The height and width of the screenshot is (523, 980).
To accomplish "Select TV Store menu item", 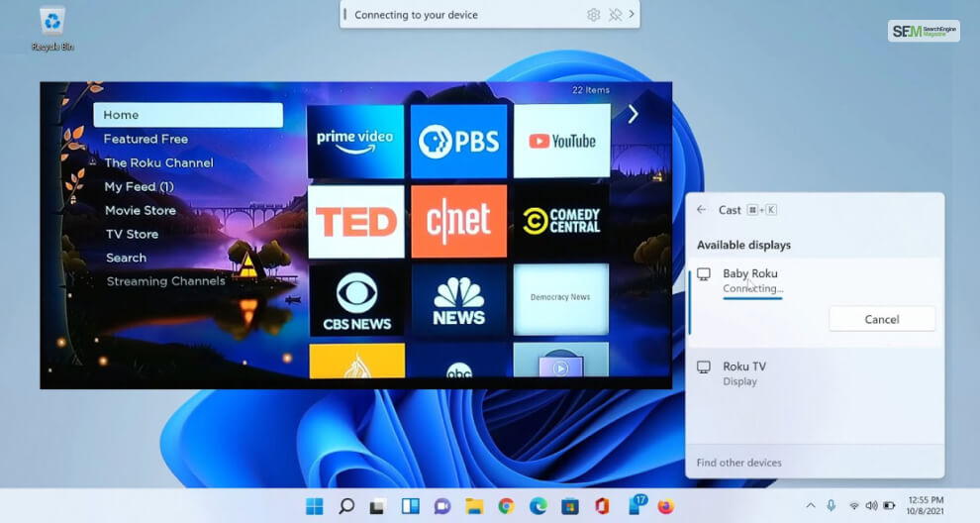I will (132, 234).
